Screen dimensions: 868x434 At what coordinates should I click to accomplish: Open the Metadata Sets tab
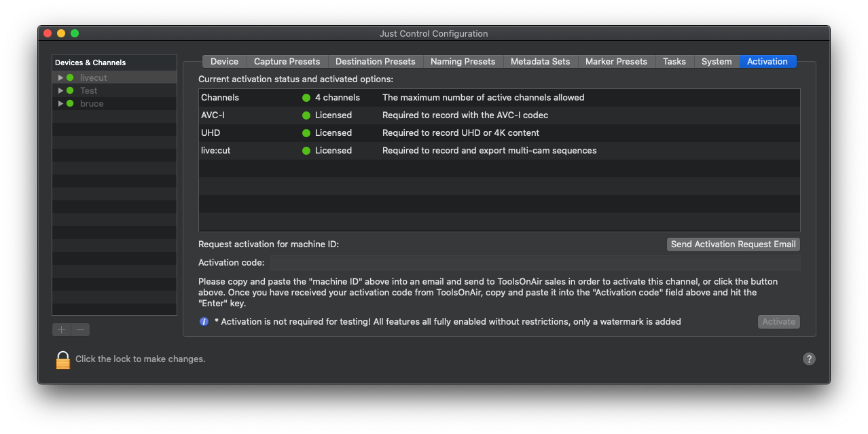[540, 61]
